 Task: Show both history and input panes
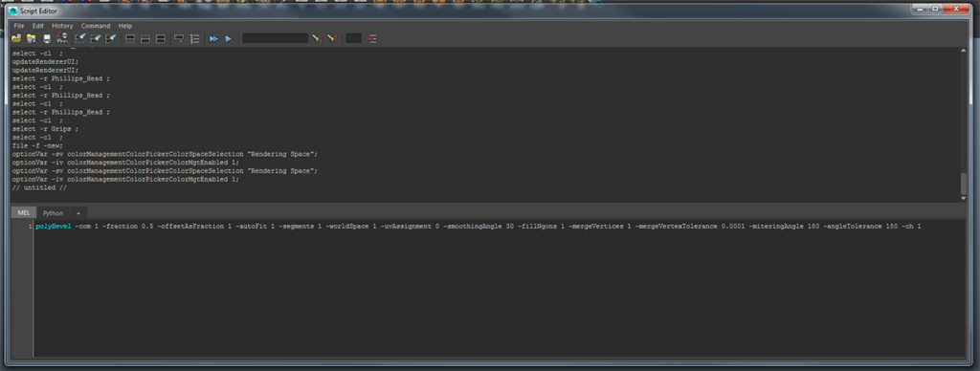tap(161, 38)
